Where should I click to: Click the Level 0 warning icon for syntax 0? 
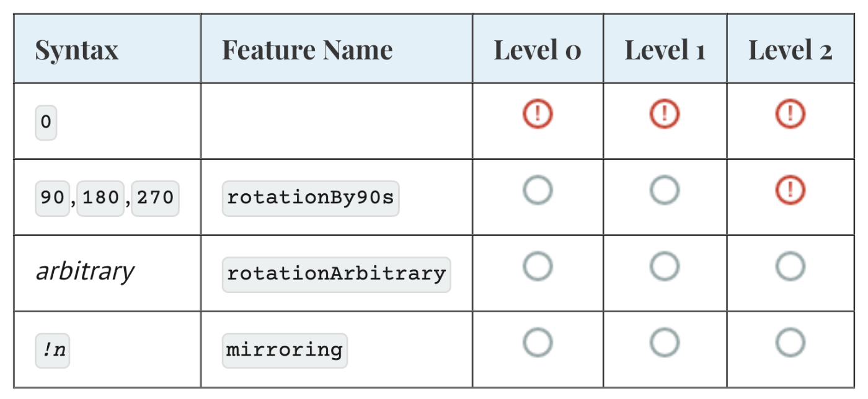(x=537, y=114)
